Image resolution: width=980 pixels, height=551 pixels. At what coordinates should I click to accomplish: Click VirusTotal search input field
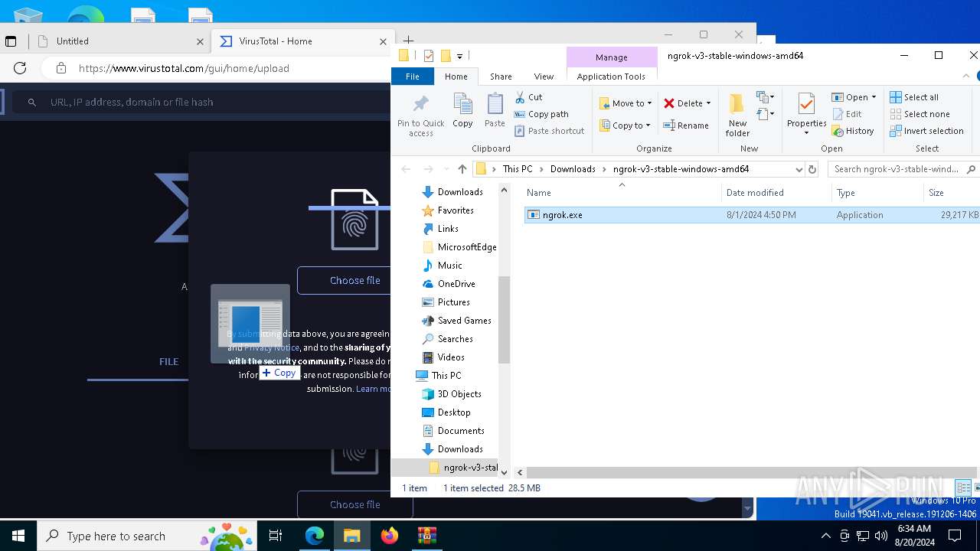pos(199,102)
